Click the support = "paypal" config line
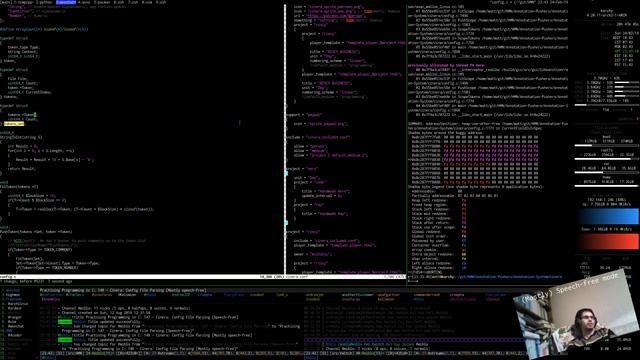This screenshot has width=640, height=360. click(304, 115)
